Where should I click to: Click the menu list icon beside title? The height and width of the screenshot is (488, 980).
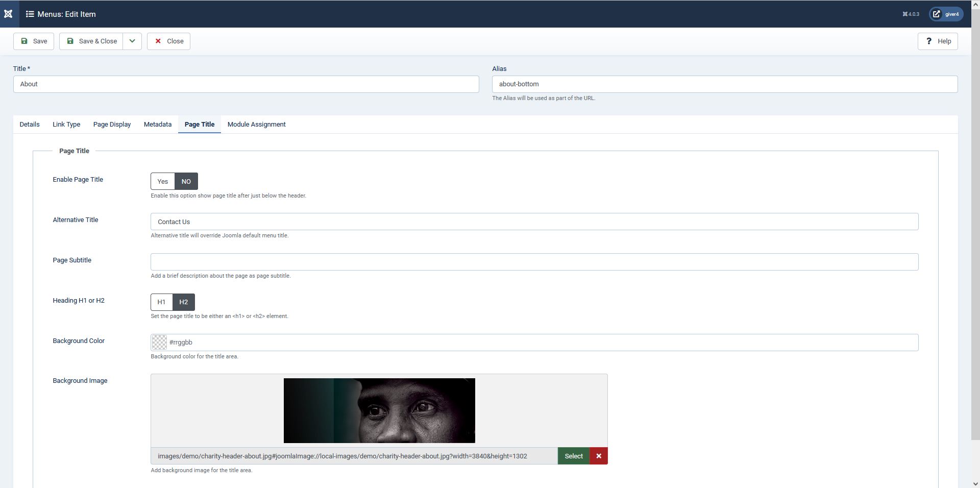(x=30, y=14)
